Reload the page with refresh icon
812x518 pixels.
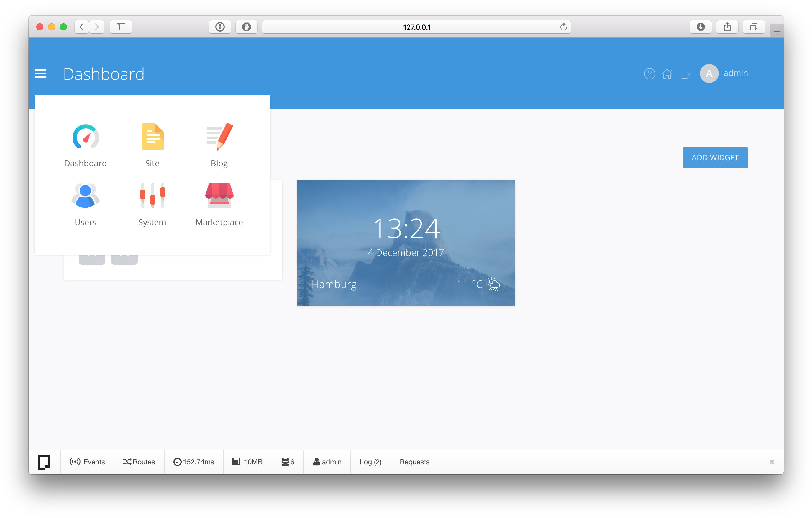563,27
